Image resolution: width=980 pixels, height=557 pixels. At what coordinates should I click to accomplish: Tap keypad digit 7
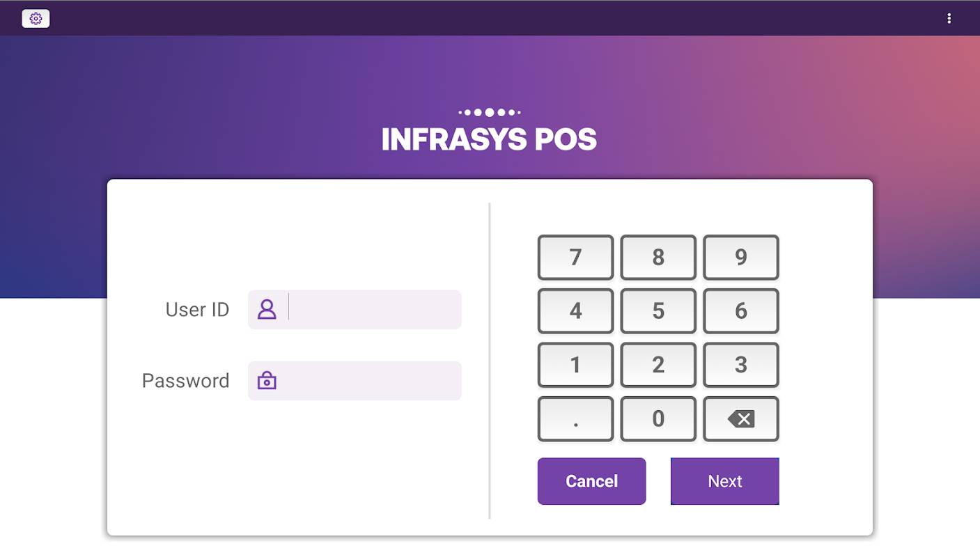click(x=575, y=258)
